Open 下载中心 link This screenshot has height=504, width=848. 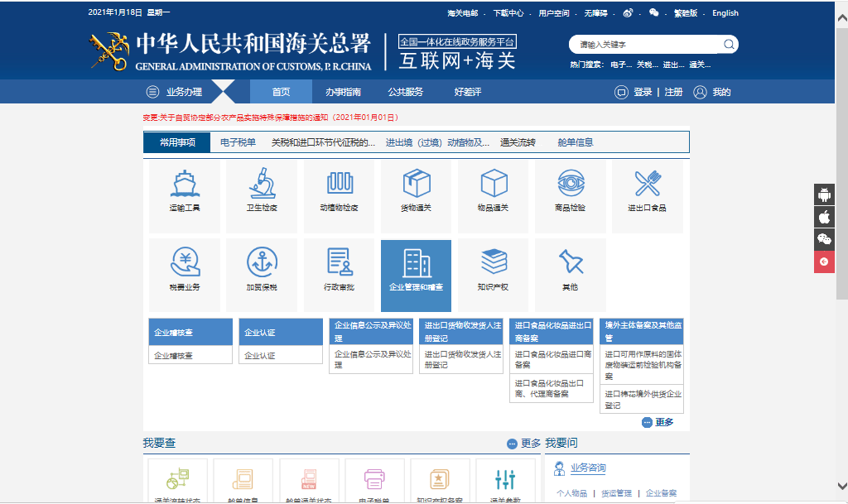click(508, 13)
